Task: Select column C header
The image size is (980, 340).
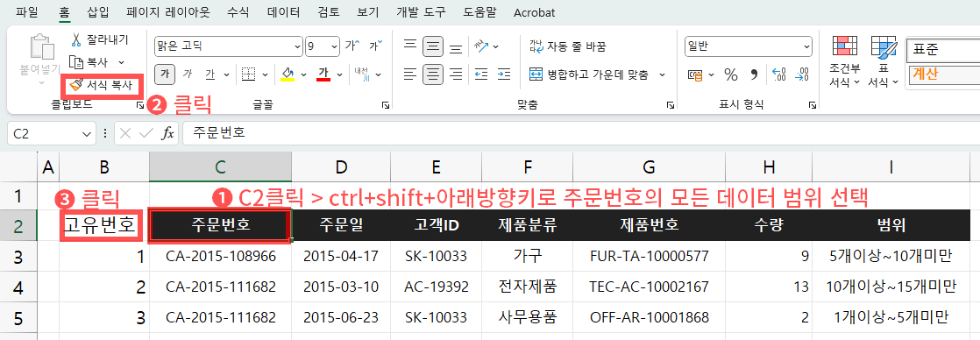Action: 220,166
